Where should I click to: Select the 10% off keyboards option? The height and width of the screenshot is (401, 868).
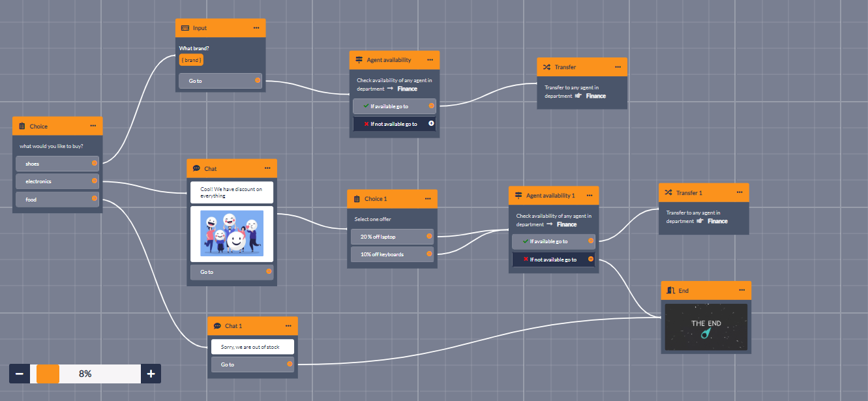[389, 254]
